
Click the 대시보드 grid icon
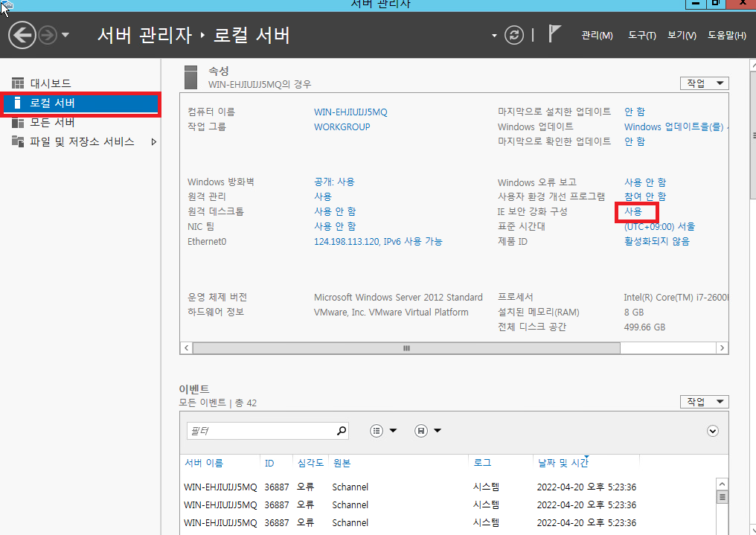(x=18, y=83)
